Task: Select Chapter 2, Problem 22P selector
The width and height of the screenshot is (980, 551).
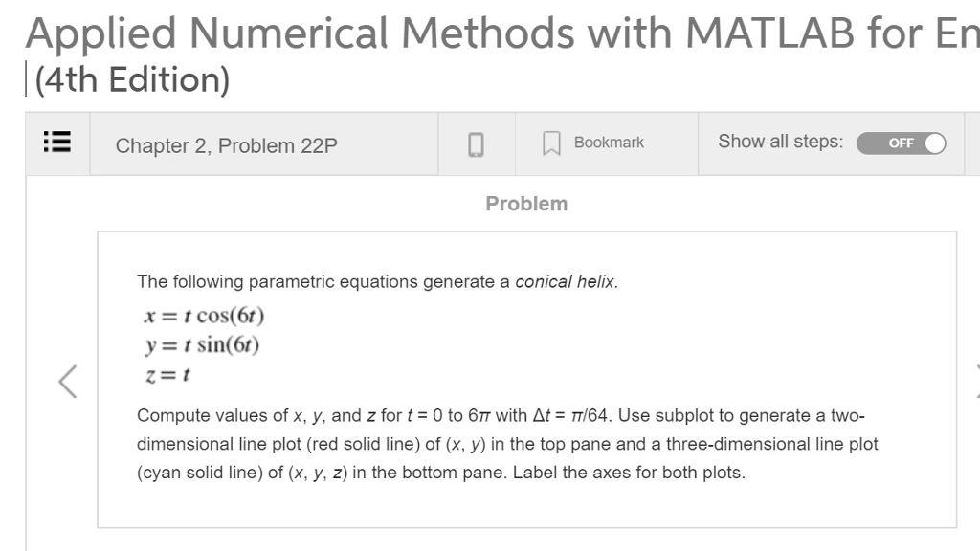Action: pos(227,145)
